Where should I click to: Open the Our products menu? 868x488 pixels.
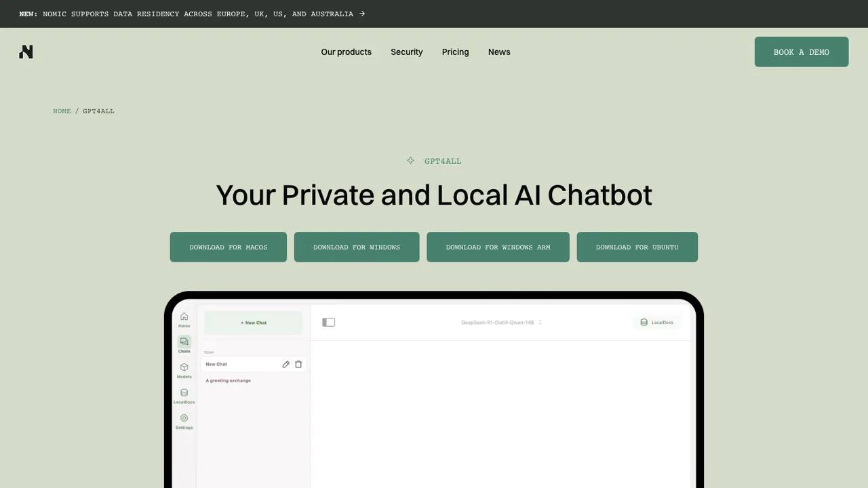coord(347,52)
